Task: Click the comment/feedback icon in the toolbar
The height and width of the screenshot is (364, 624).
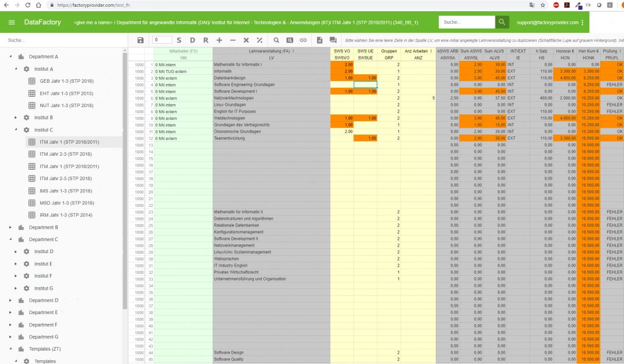Action: click(333, 40)
